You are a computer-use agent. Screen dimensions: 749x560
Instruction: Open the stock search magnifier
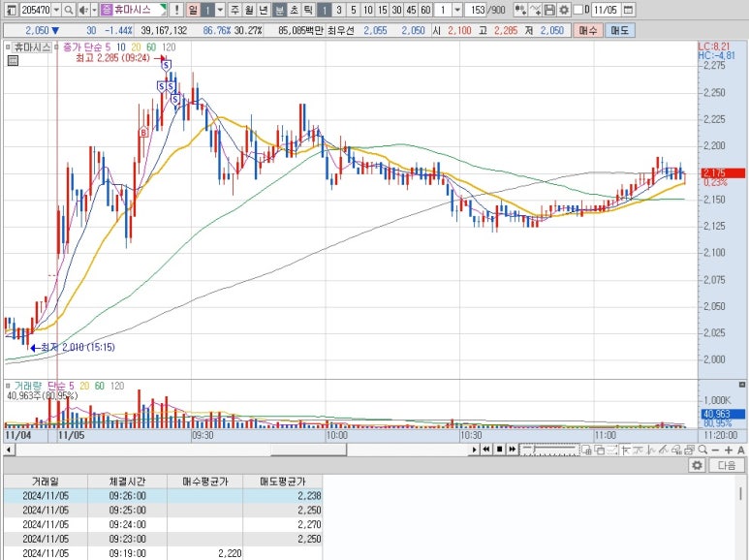tap(69, 10)
